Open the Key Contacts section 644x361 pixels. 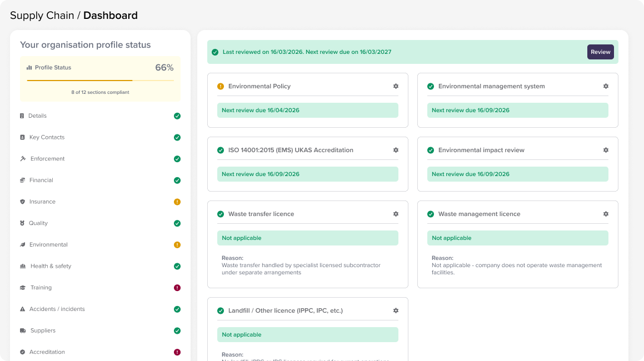tap(47, 137)
